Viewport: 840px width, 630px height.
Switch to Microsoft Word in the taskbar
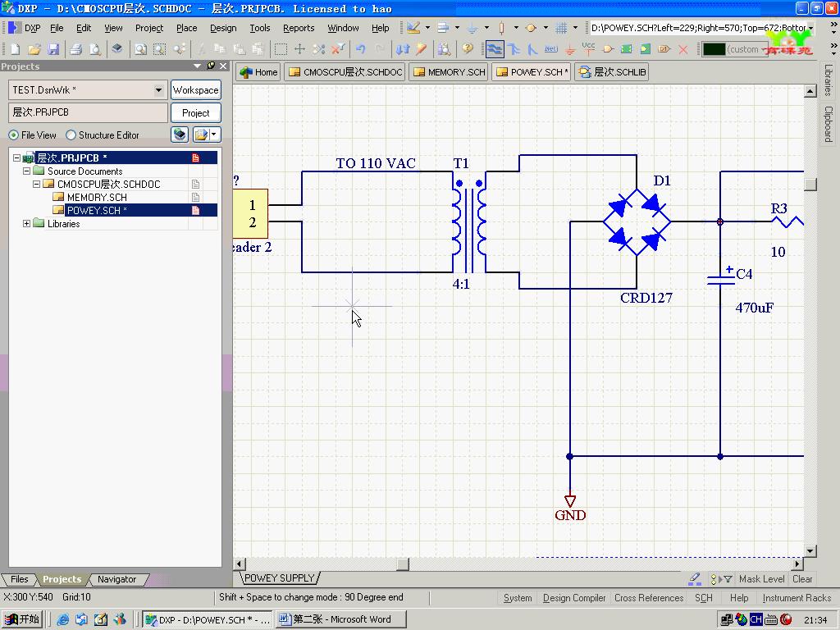click(x=341, y=619)
